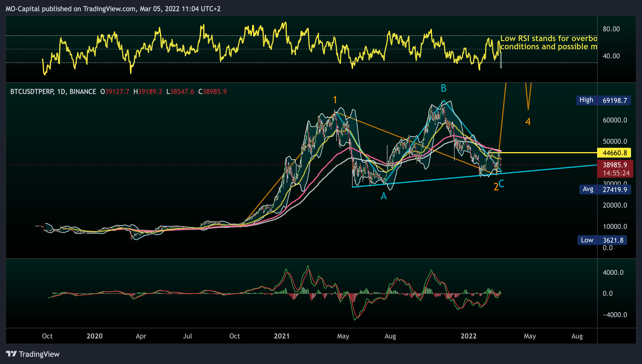Click the yellow Low RSI annotation text
Screen dimensions: 642x364
[549, 43]
